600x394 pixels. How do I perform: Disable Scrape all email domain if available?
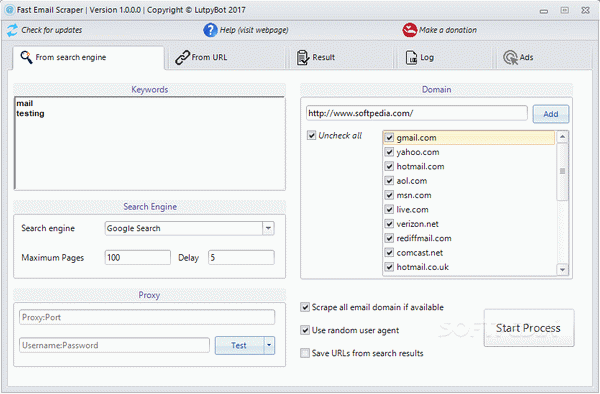(305, 307)
